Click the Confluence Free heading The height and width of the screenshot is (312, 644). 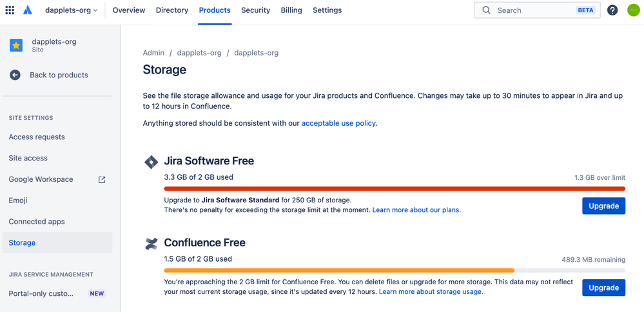coord(204,242)
